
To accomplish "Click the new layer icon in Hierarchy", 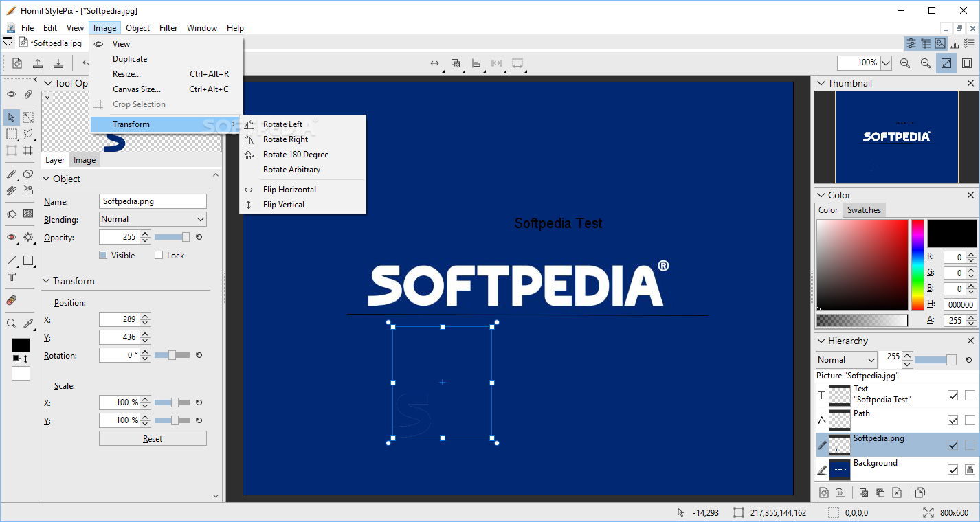I will [824, 492].
